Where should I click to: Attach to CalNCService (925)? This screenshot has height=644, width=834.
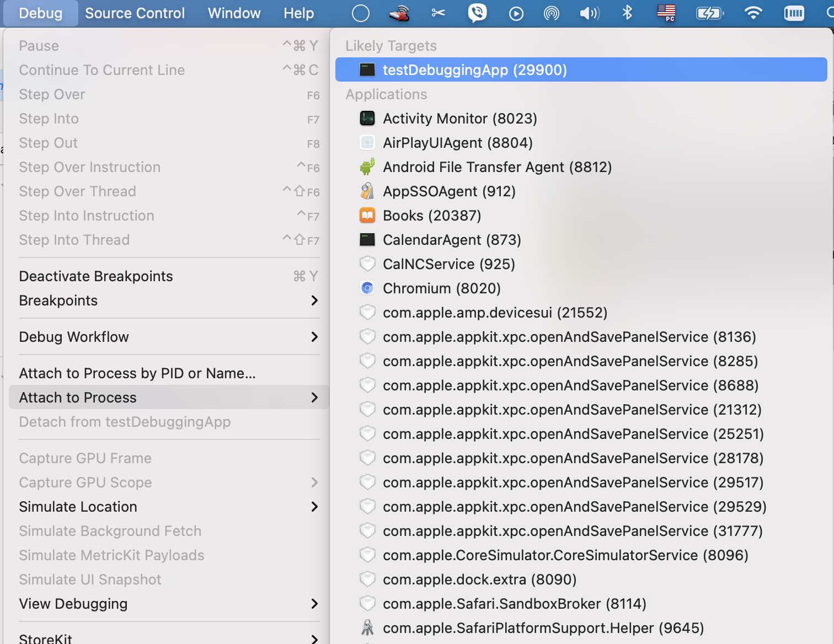tap(581, 264)
